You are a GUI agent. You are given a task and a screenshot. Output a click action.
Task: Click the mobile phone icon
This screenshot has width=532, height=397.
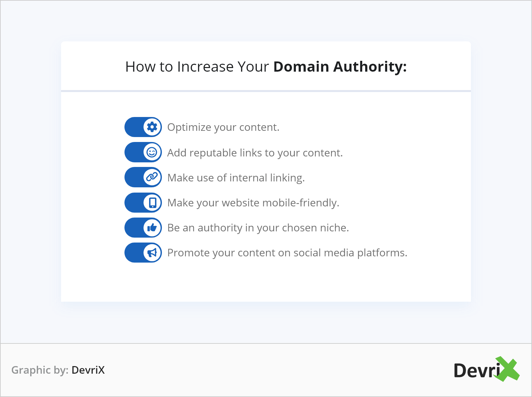[x=152, y=202]
